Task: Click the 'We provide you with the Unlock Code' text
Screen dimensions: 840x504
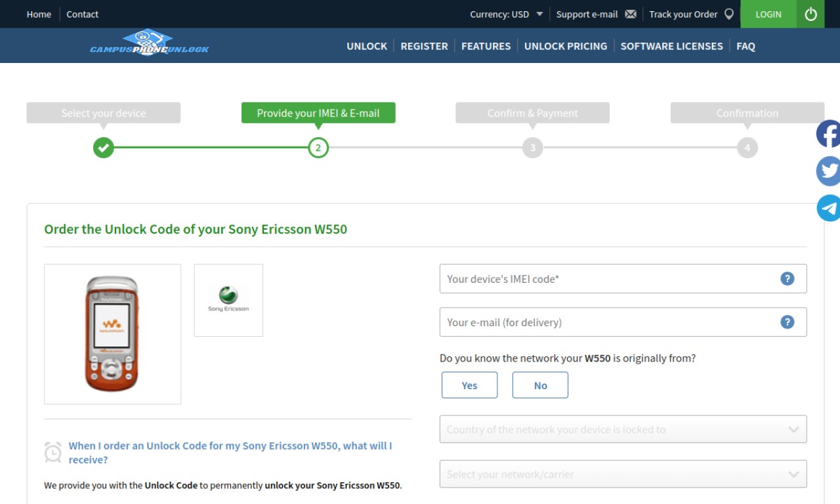Action: coord(223,486)
